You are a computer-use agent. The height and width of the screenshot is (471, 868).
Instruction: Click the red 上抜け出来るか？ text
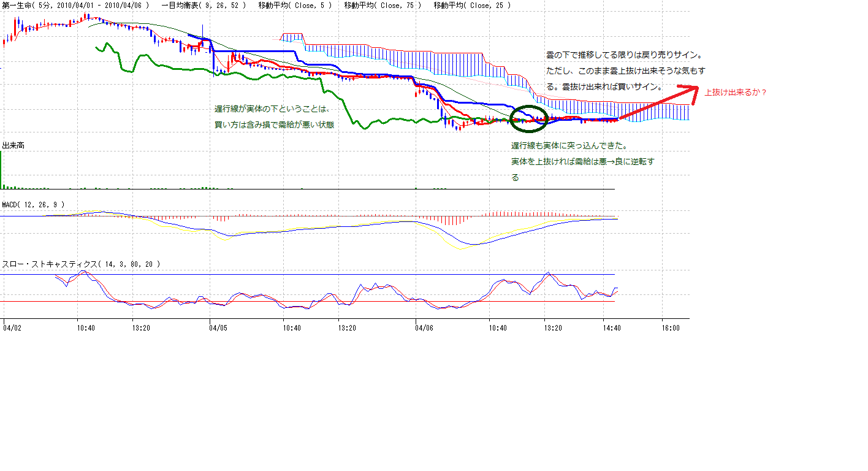point(736,93)
